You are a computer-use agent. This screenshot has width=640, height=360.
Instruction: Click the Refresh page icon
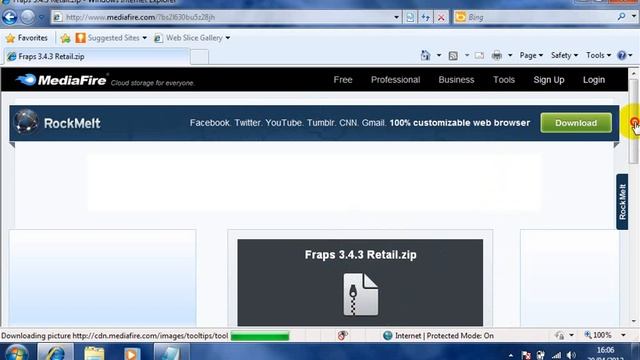tap(425, 17)
